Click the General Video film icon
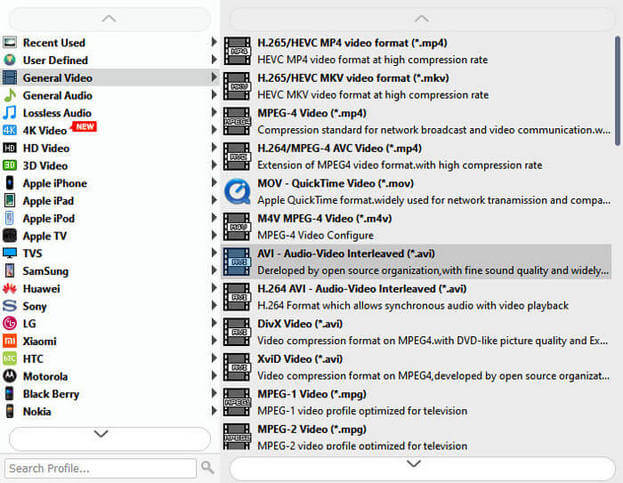Viewport: 623px width, 483px height. click(10, 77)
